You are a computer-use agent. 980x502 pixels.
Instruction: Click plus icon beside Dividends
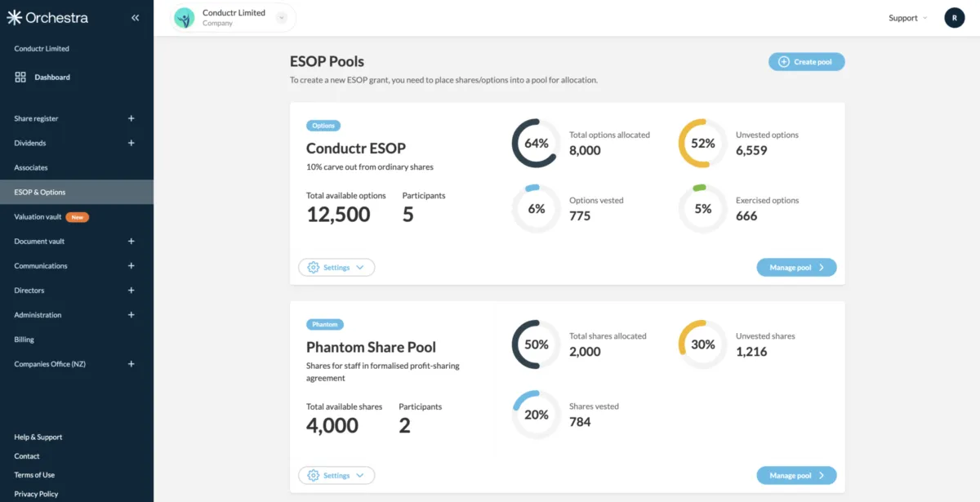pyautogui.click(x=131, y=143)
